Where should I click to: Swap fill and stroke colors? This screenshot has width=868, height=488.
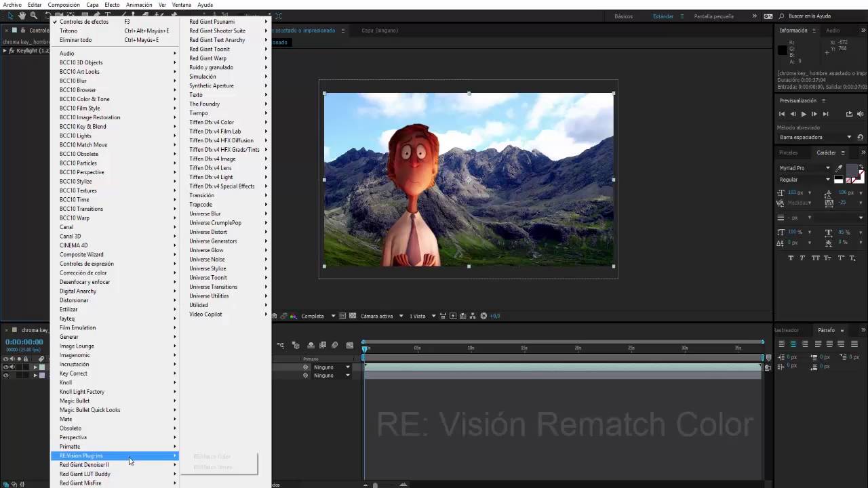(861, 167)
